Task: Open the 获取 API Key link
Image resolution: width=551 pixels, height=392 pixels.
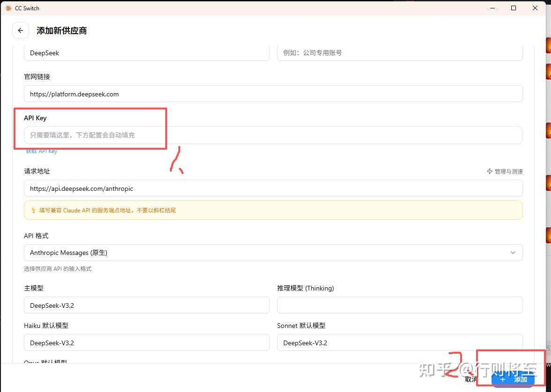Action: point(42,151)
